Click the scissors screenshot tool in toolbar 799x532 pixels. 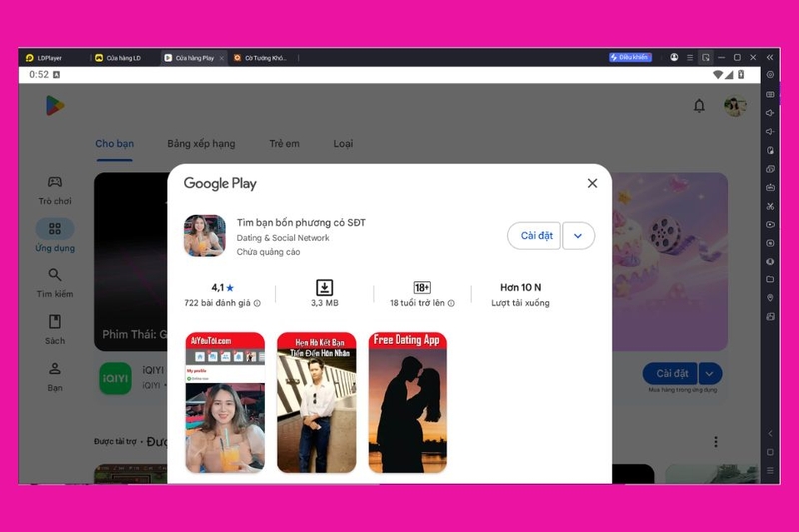[x=770, y=206]
